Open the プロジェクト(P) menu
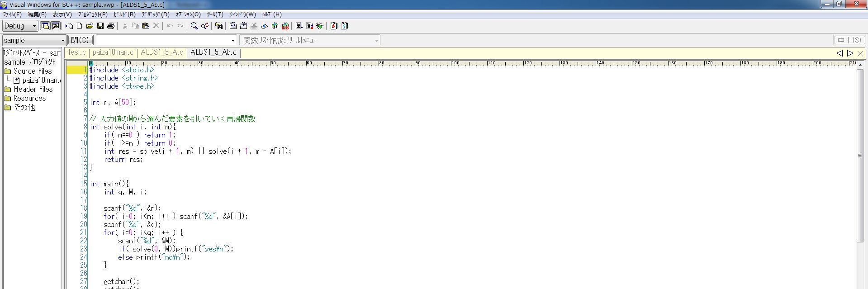 (93, 14)
